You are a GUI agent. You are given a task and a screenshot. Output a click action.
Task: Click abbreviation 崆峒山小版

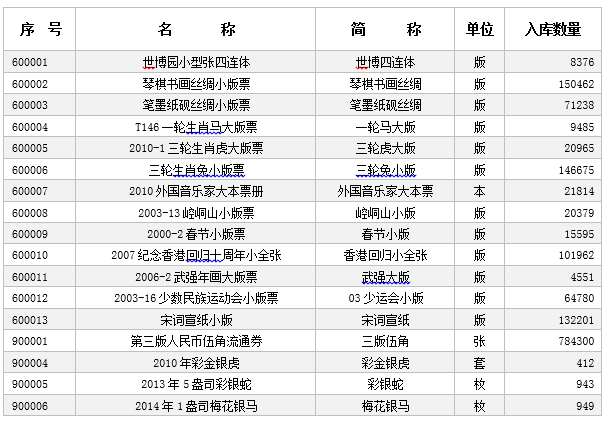(385, 213)
